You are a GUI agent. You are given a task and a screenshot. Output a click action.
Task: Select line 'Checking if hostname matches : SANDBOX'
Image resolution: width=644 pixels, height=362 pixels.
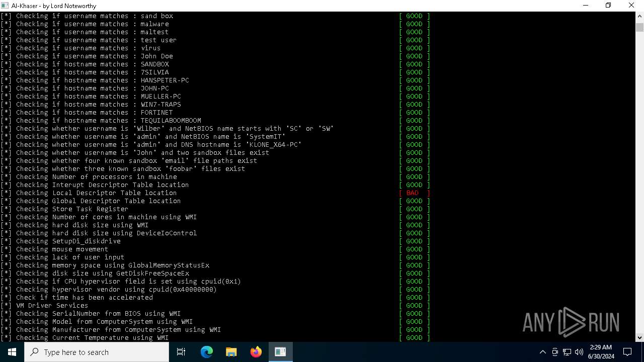pos(85,64)
